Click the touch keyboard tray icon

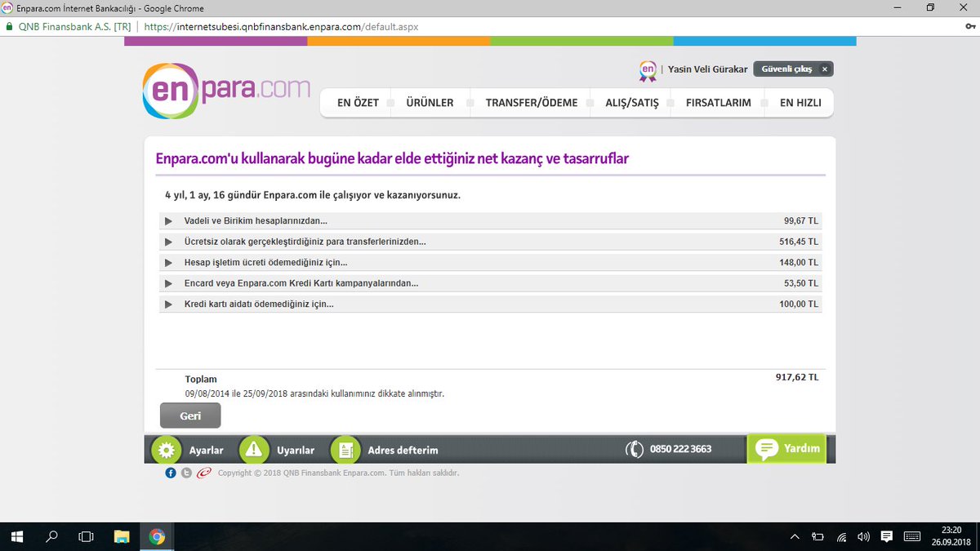coord(913,536)
